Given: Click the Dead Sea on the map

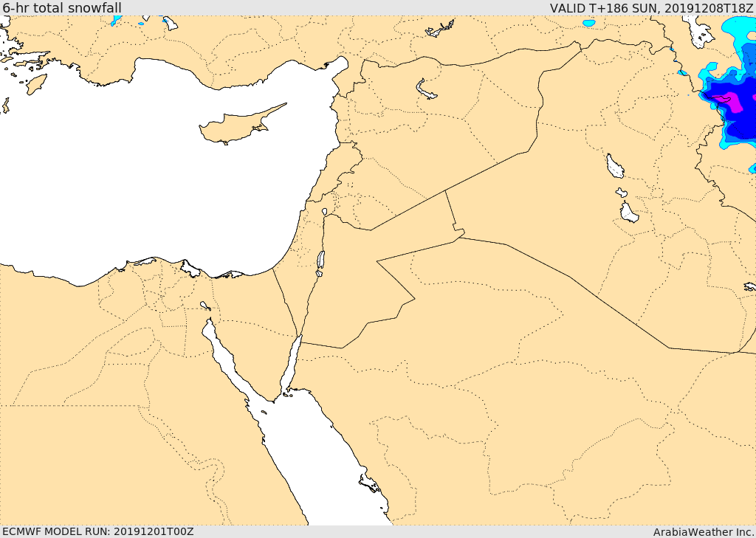Looking at the screenshot, I should [x=320, y=261].
